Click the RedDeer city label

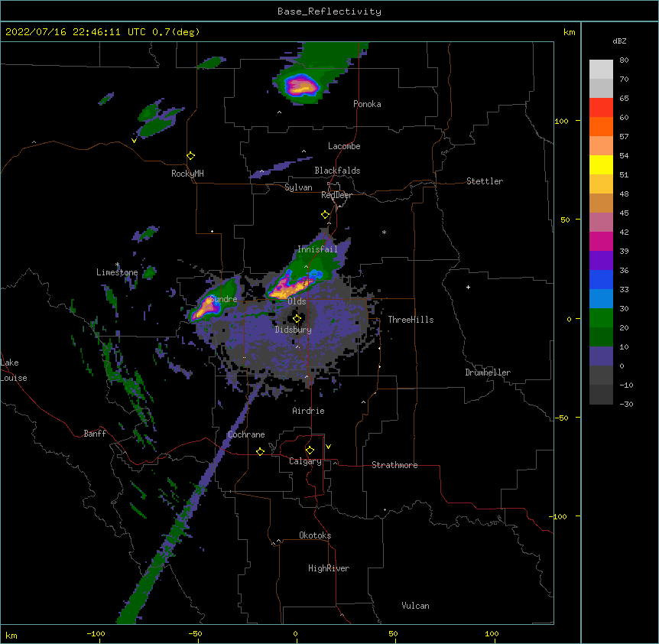336,195
